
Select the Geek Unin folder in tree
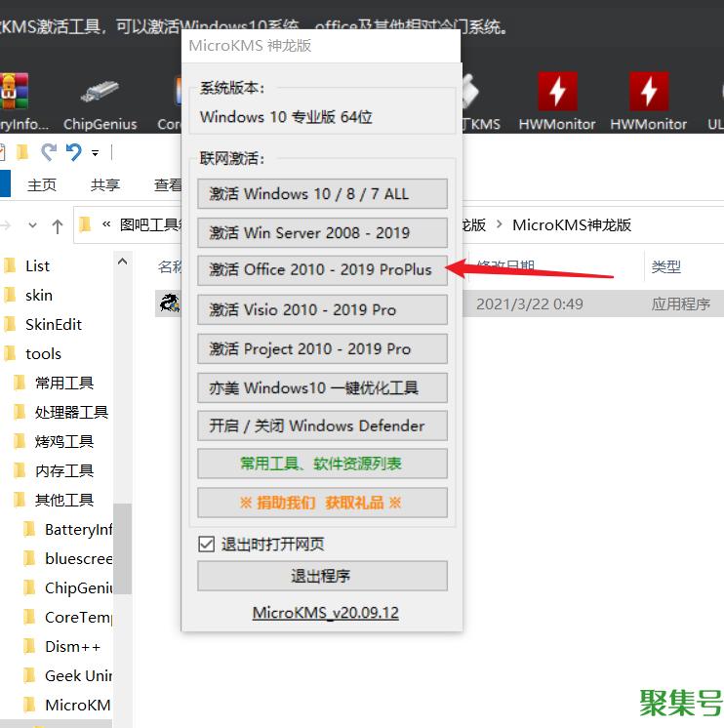coord(78,675)
